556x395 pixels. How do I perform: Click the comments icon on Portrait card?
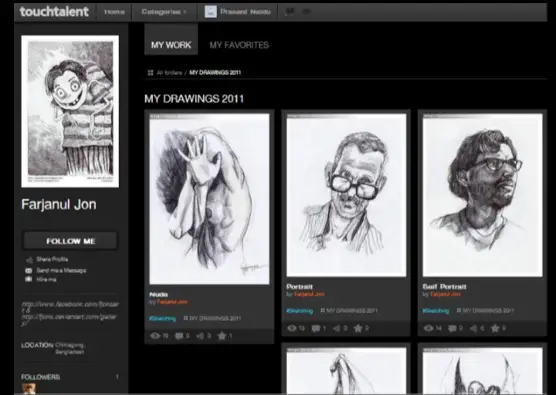pos(316,329)
